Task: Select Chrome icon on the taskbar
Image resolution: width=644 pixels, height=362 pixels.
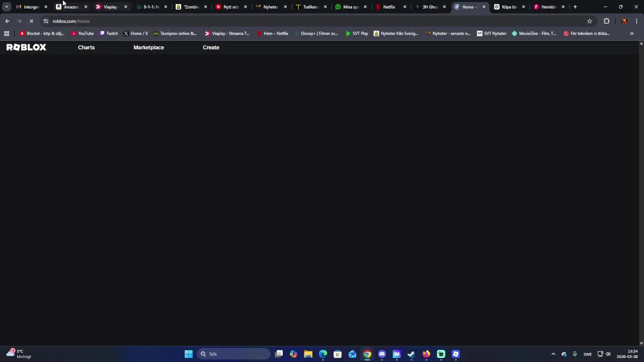Action: tap(367, 354)
